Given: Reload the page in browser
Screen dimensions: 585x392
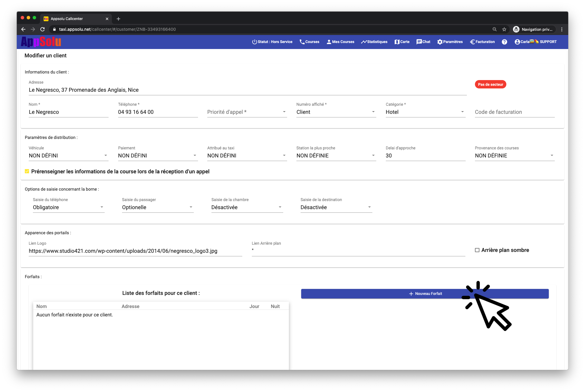Looking at the screenshot, I should [42, 29].
